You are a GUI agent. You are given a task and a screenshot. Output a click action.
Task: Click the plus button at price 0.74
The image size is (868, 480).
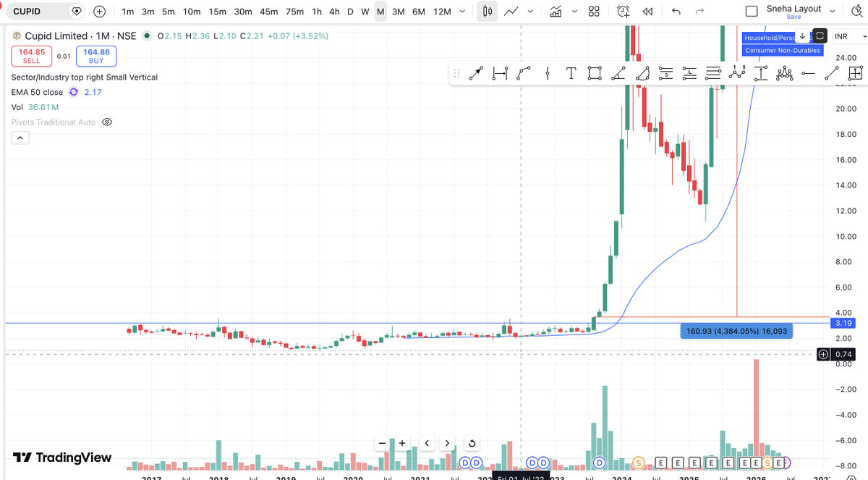point(823,354)
